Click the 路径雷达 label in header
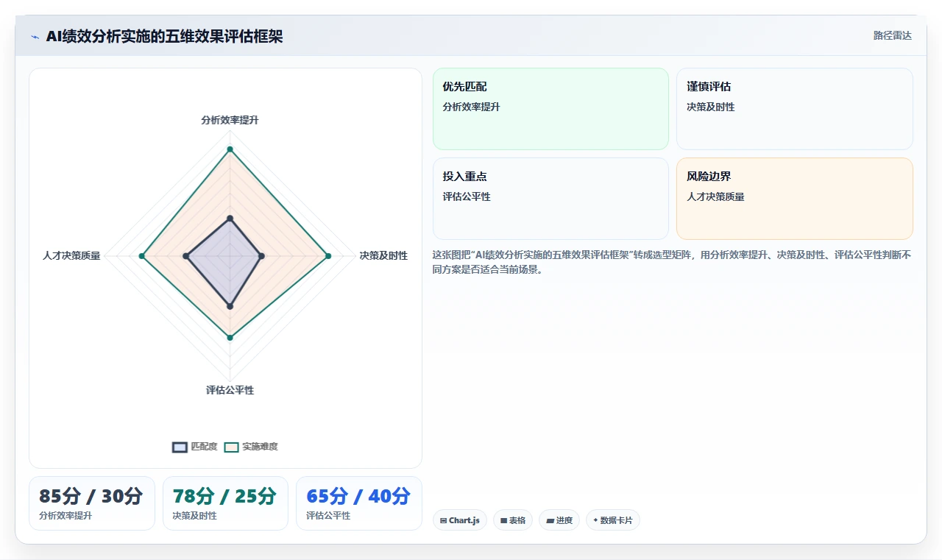 click(x=892, y=35)
